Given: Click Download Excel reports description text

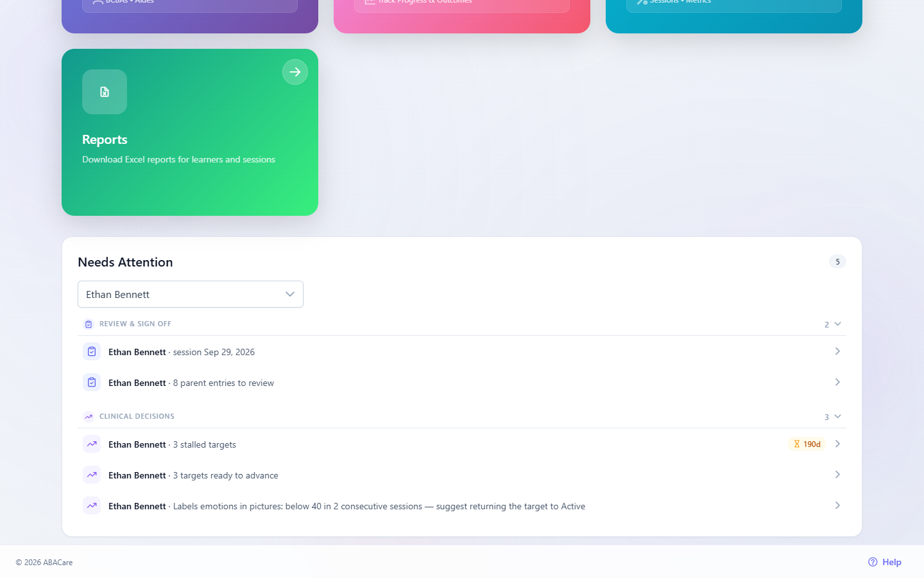Looking at the screenshot, I should pos(178,159).
